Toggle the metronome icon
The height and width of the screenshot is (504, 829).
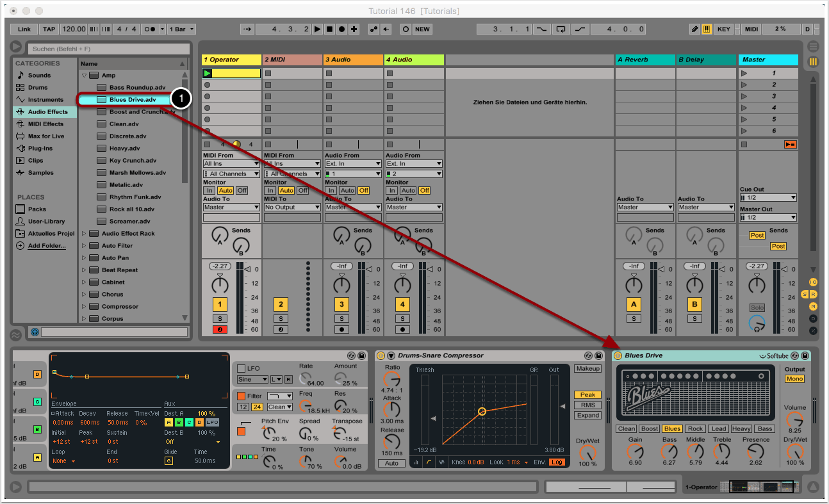coord(148,29)
